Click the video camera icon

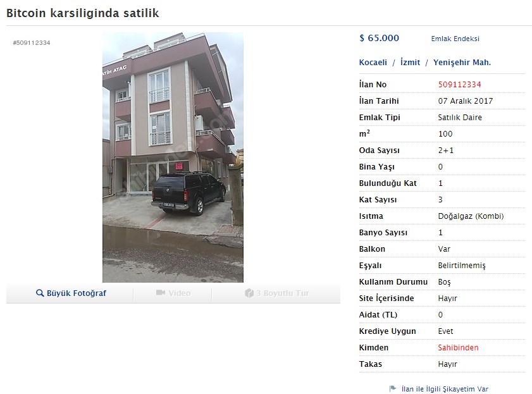[x=161, y=293]
